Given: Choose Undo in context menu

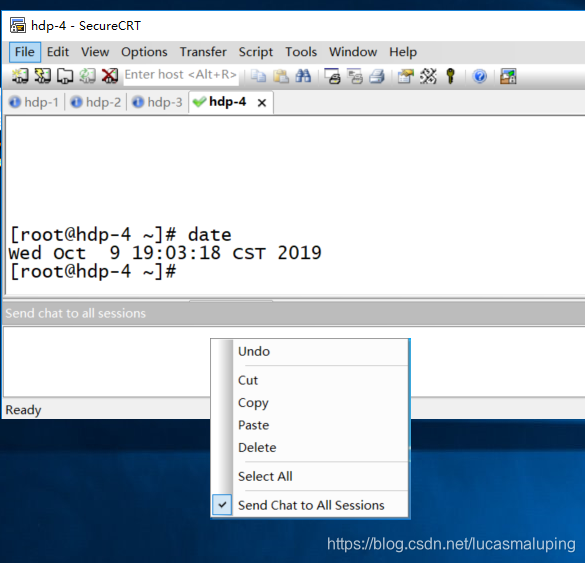Looking at the screenshot, I should [x=310, y=351].
